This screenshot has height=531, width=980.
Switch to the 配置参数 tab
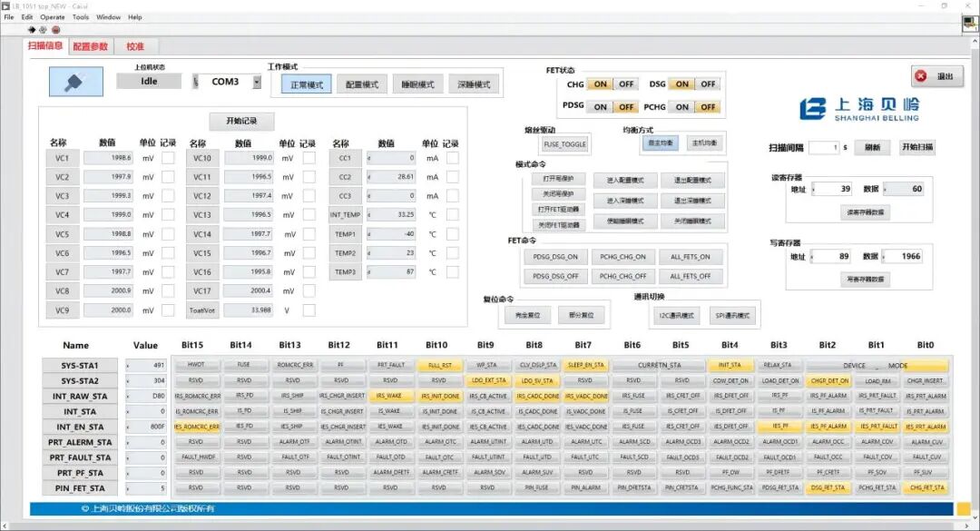pos(91,46)
